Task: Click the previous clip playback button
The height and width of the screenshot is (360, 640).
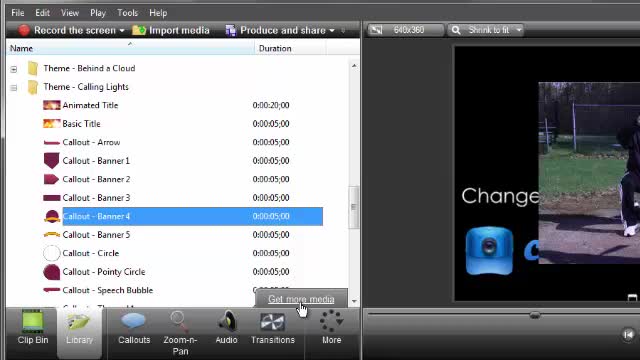Action: pos(629,335)
